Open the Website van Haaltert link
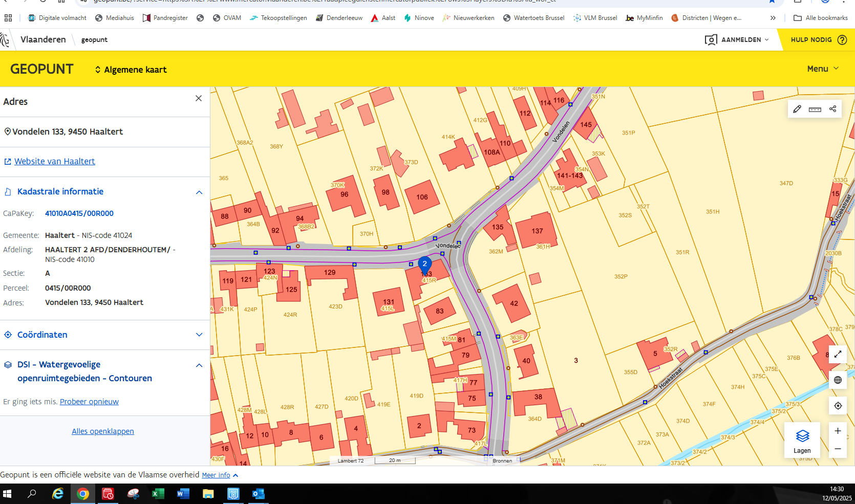 [x=55, y=162]
